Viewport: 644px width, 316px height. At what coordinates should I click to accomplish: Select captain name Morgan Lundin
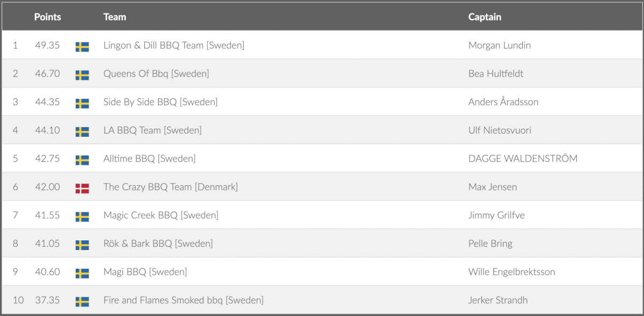(x=499, y=46)
